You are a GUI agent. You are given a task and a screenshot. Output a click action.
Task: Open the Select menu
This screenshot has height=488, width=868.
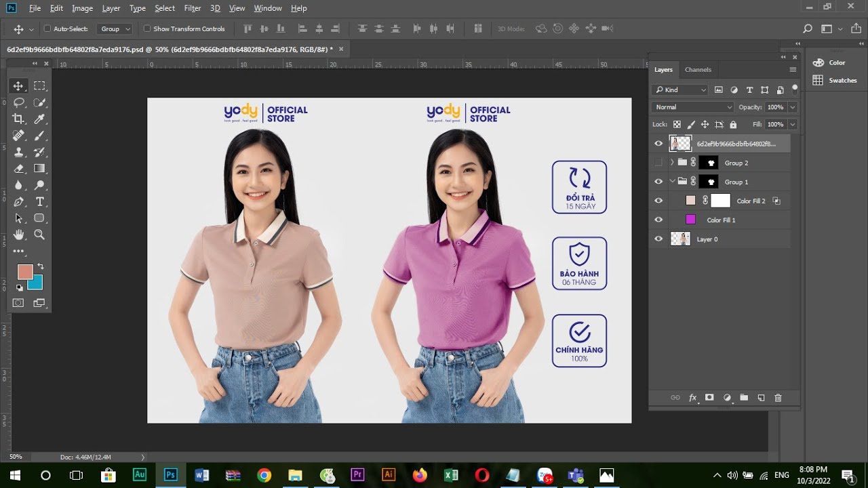coord(165,8)
